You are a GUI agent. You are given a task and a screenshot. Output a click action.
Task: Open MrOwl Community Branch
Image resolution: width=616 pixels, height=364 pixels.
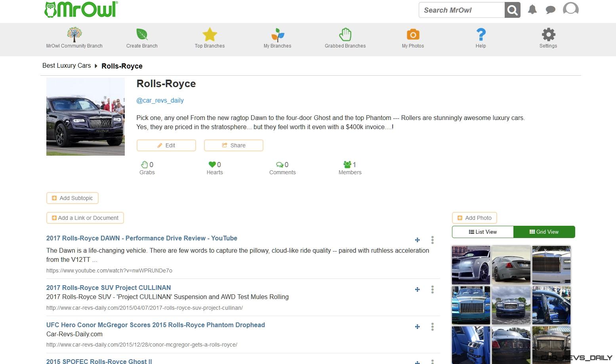74,38
